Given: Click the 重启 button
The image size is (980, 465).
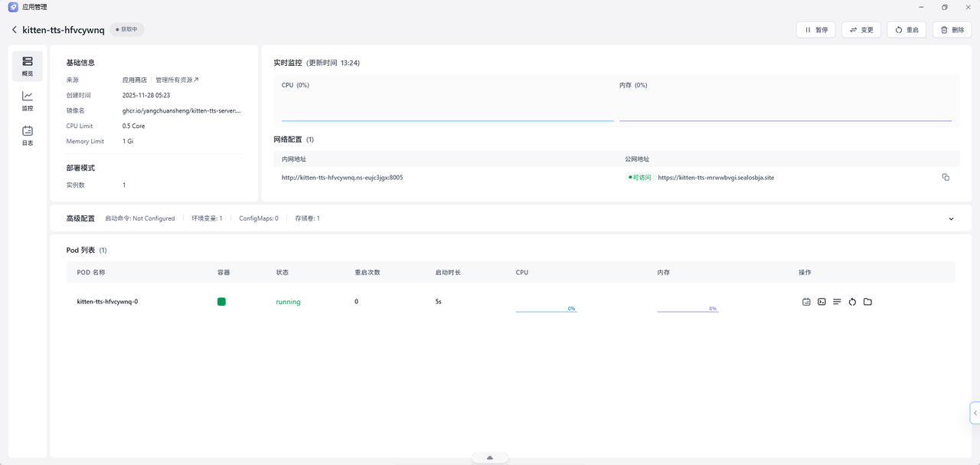Looking at the screenshot, I should [906, 30].
